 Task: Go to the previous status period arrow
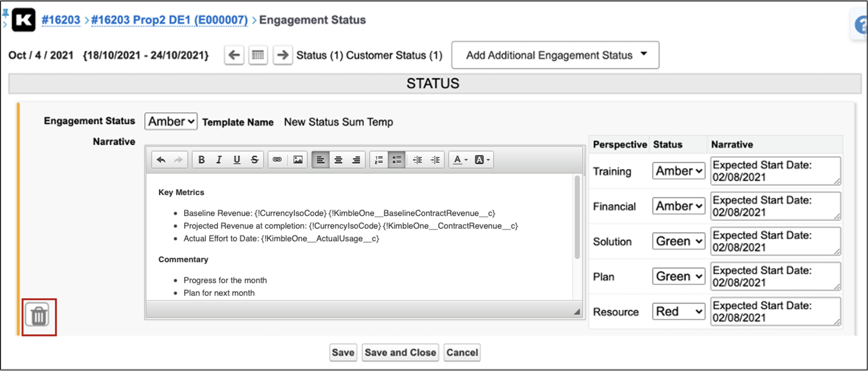(234, 55)
